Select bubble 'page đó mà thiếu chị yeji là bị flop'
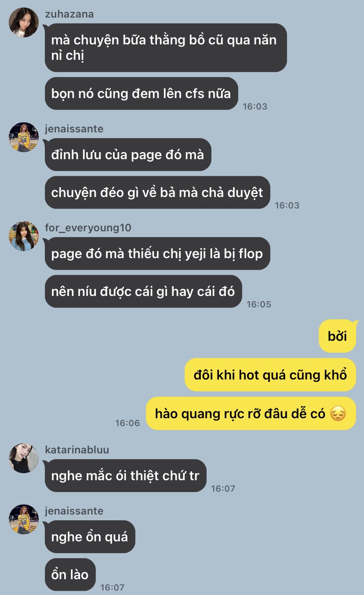Screen dimensions: 364x595 157,254
